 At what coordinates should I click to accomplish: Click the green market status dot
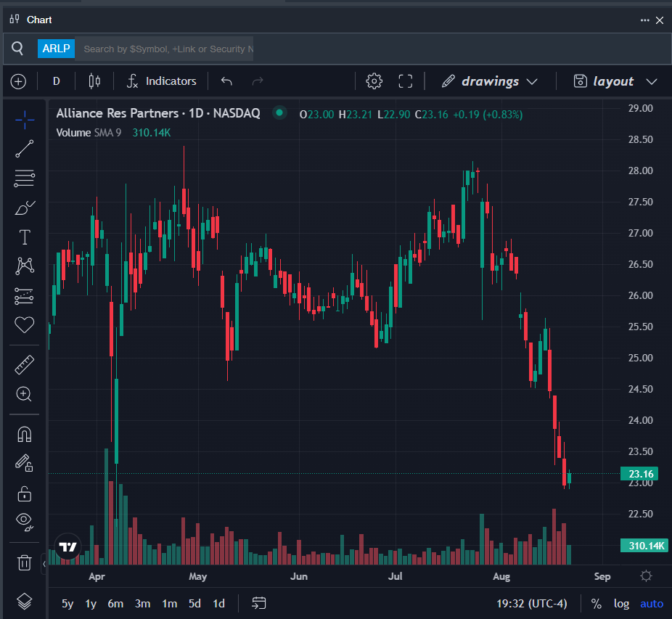pyautogui.click(x=279, y=113)
